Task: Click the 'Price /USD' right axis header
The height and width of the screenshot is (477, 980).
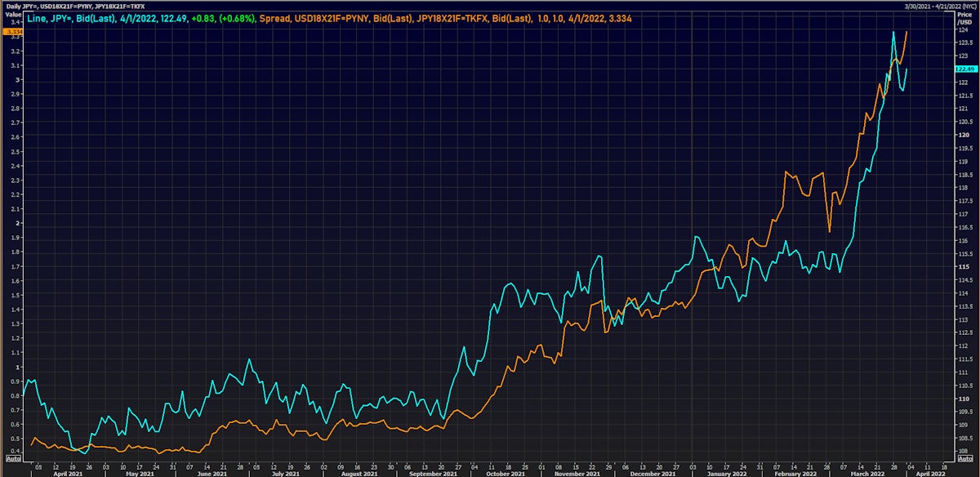Action: [964, 18]
